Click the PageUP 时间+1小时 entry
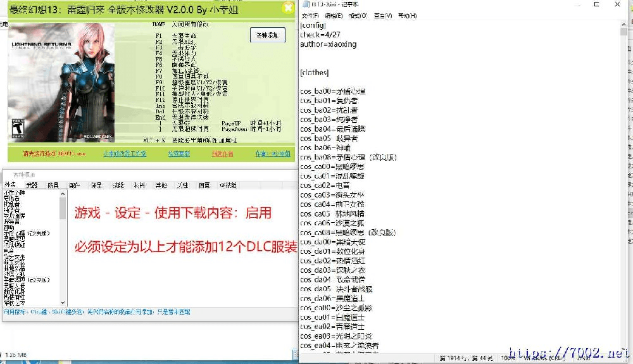The width and height of the screenshot is (633, 364). pos(251,123)
